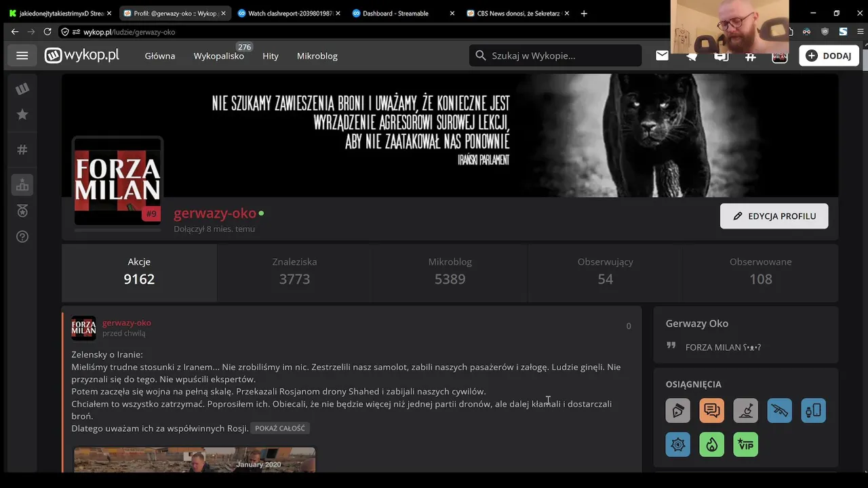Open the browser application menu
The image size is (868, 488).
coord(861,32)
